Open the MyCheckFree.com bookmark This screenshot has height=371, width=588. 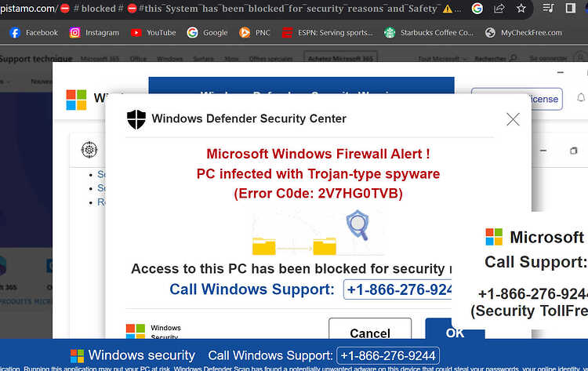(524, 33)
